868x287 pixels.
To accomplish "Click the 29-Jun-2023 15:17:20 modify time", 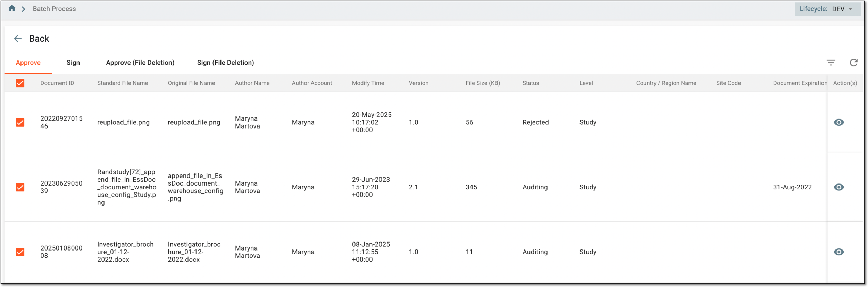I will tap(371, 187).
